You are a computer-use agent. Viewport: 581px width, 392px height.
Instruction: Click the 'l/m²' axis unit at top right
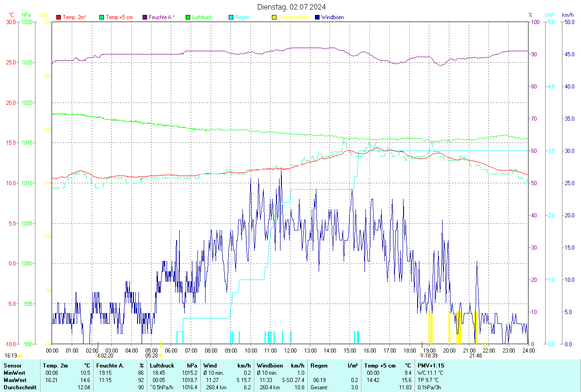(x=550, y=15)
